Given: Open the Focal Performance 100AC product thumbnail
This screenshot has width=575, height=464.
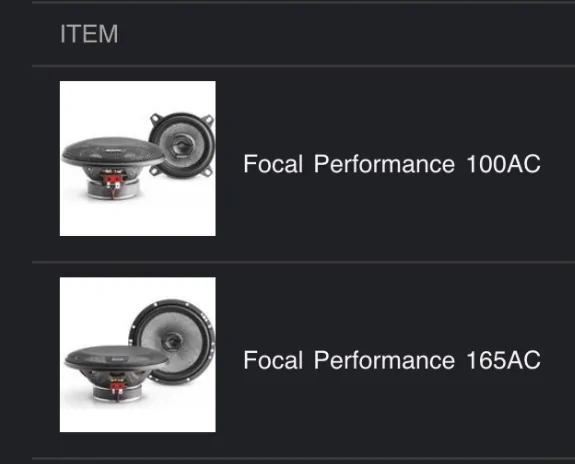Looking at the screenshot, I should click(138, 158).
